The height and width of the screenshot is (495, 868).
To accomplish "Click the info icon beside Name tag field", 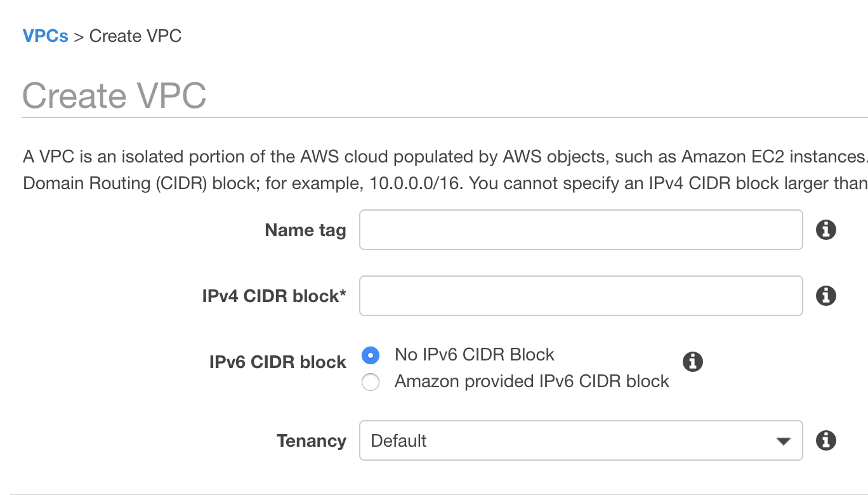I will tap(825, 230).
